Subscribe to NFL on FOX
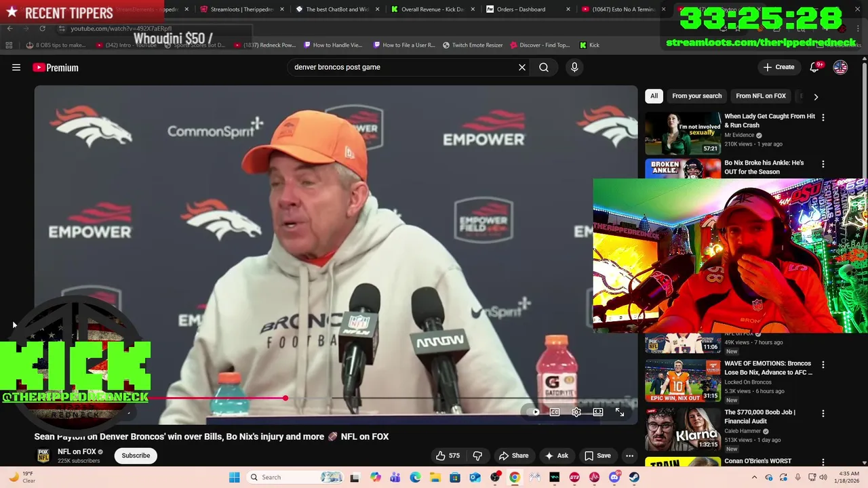This screenshot has width=868, height=488. click(x=136, y=455)
